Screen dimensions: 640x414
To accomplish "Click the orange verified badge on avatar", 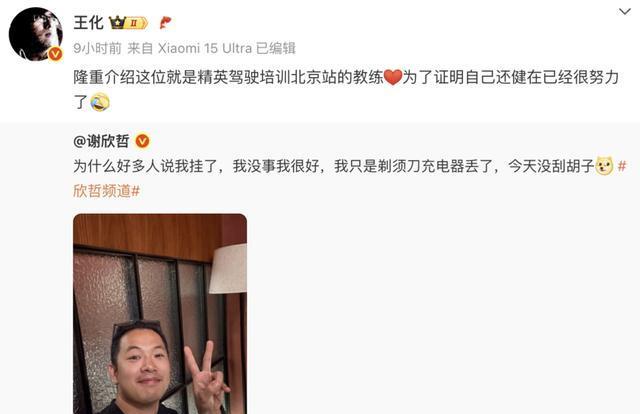I will coord(56,54).
